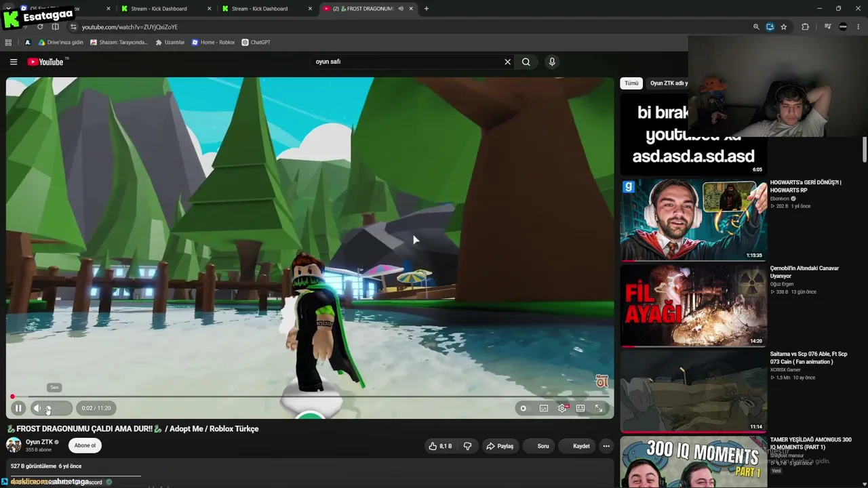Open the Oyun ZTK channel name link

tap(39, 442)
